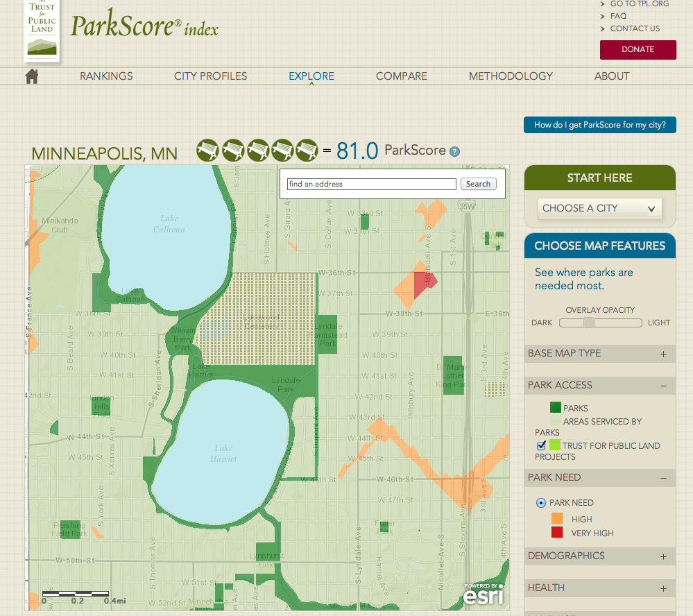Click the find an address input field
This screenshot has width=693, height=616.
(x=372, y=184)
